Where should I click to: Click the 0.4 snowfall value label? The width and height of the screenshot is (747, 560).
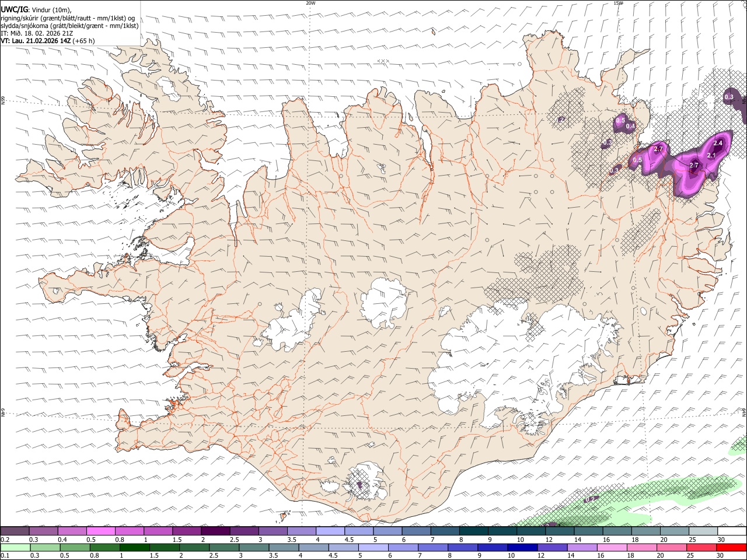pos(630,126)
